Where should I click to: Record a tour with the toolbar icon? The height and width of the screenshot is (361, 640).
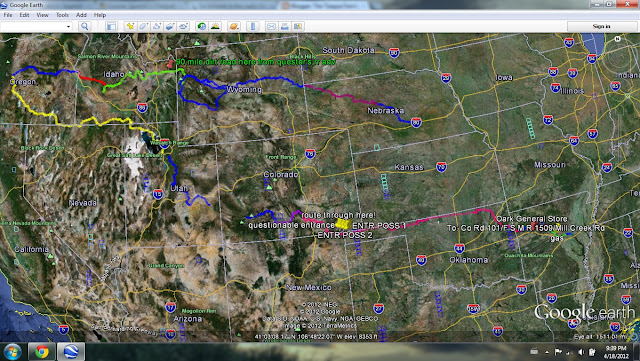coord(184,27)
